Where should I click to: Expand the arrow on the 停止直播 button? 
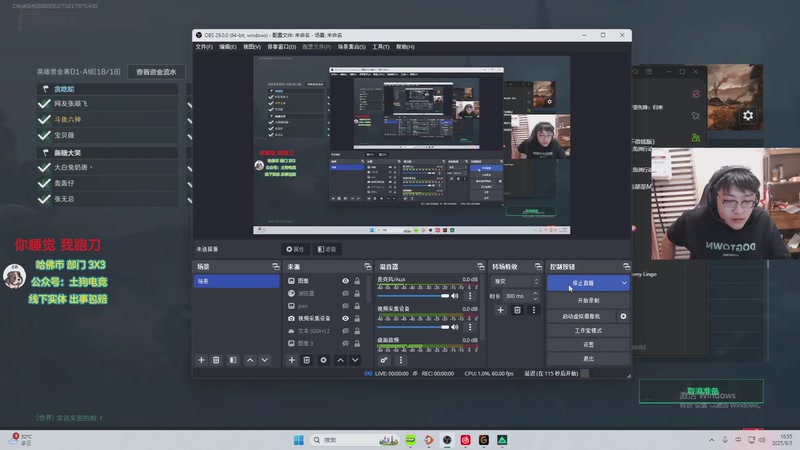pos(624,283)
